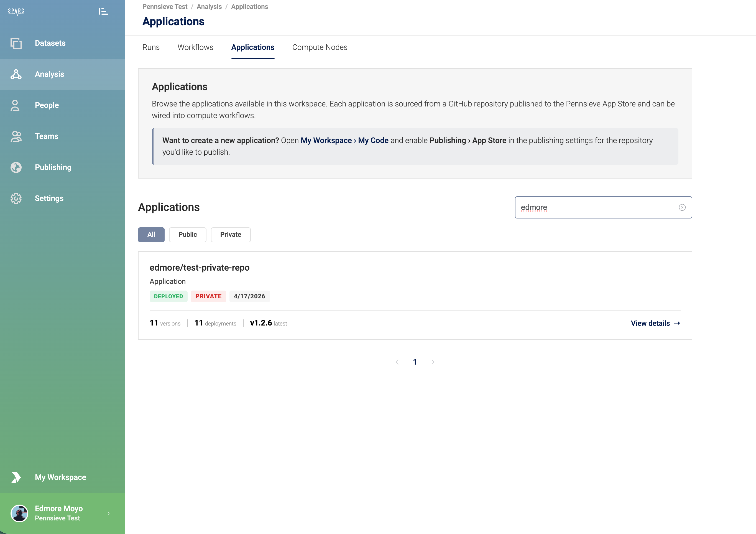Select page 1 in pagination
Viewport: 756px width, 534px height.
(x=415, y=362)
